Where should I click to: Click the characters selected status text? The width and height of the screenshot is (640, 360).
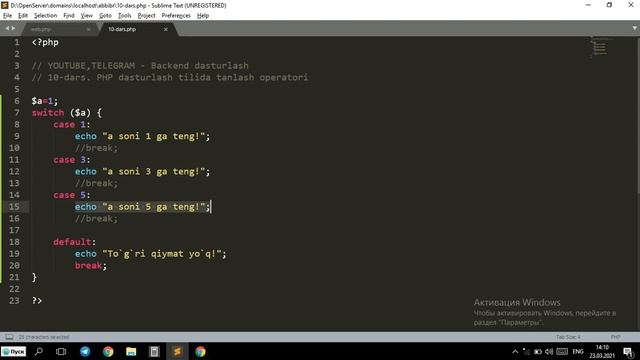click(44, 337)
